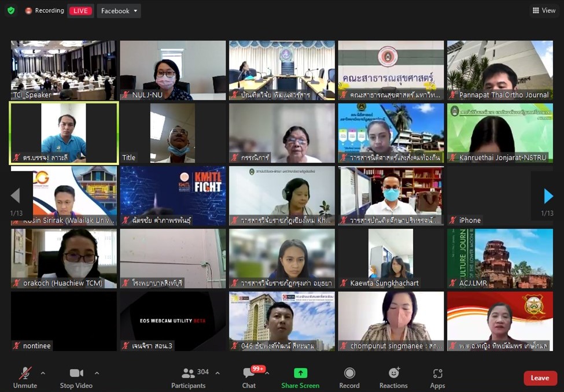Select the NULJ-NU participant video

172,70
